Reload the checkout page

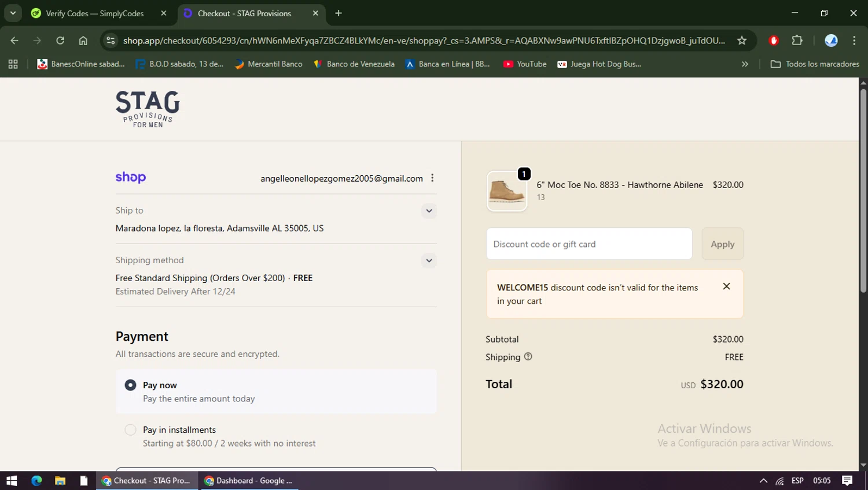(x=60, y=40)
